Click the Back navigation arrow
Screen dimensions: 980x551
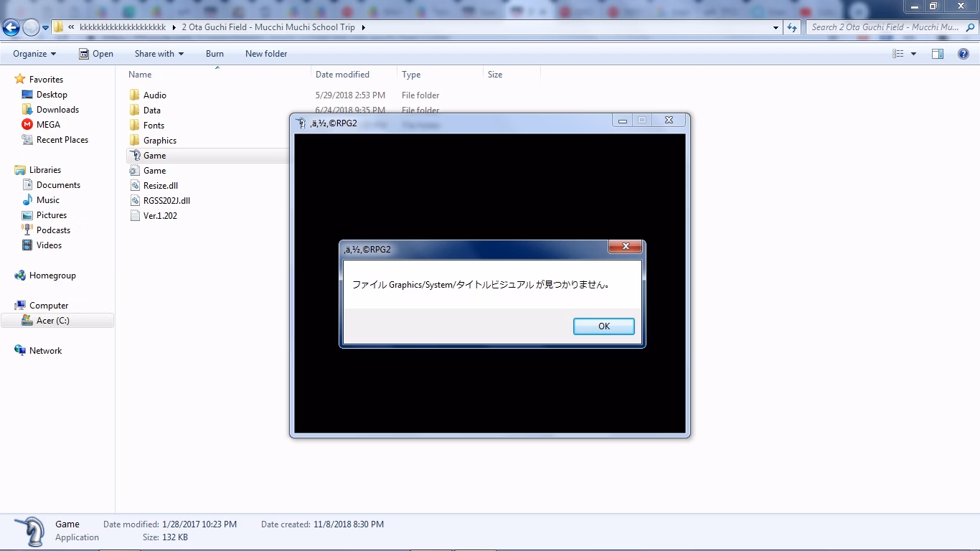click(11, 27)
